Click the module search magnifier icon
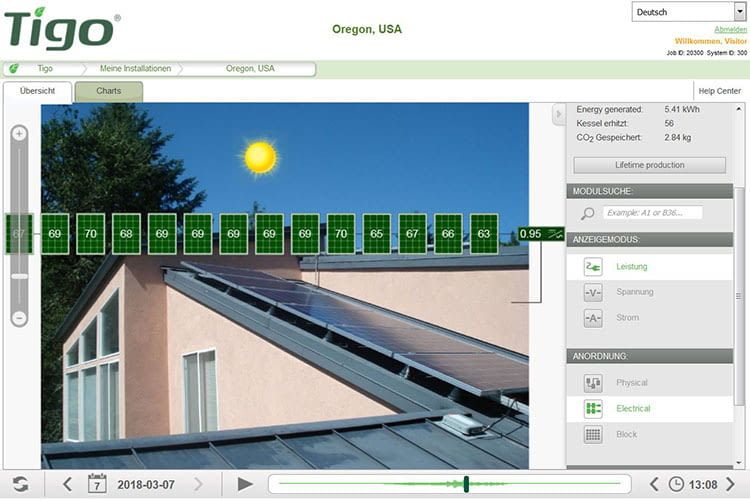 point(587,213)
